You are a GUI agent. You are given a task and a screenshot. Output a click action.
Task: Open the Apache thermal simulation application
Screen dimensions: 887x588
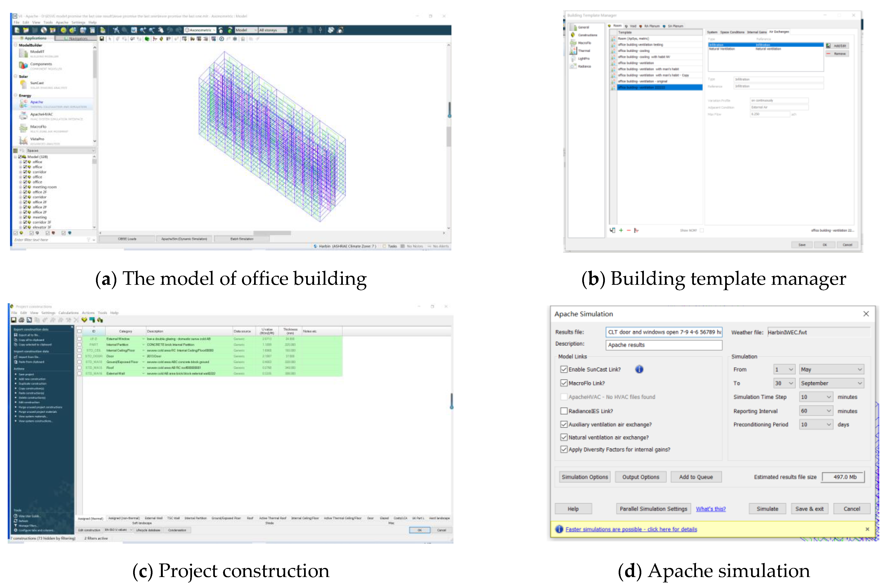coord(36,102)
